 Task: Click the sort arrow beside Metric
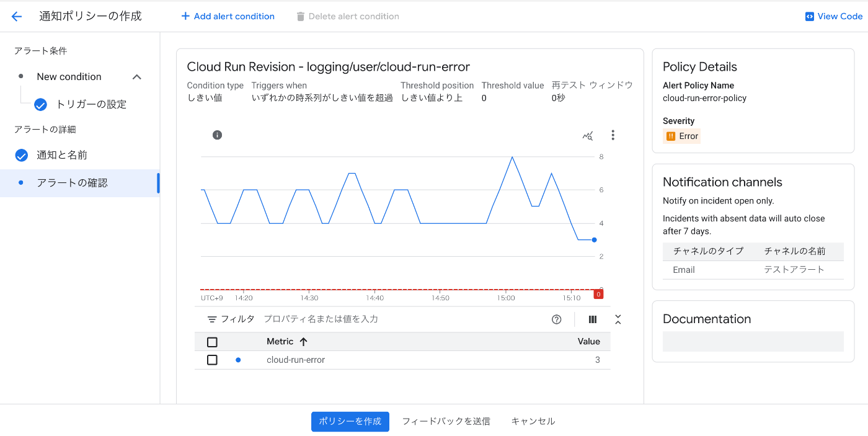(303, 342)
